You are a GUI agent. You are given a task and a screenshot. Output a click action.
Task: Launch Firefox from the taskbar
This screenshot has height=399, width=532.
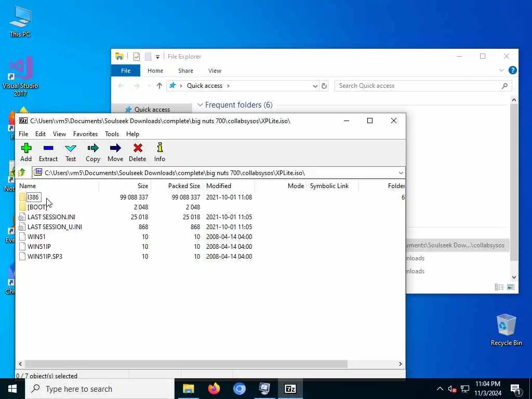coord(214,389)
